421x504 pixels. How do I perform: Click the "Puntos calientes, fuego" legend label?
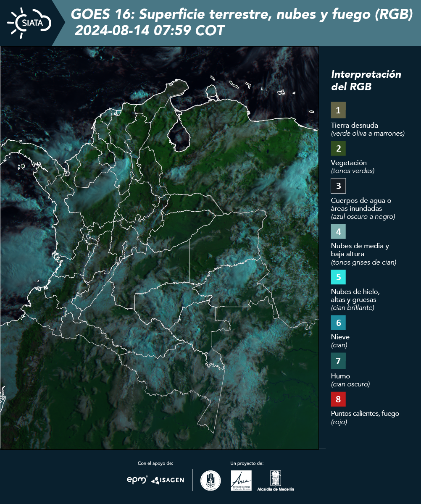pos(365,413)
